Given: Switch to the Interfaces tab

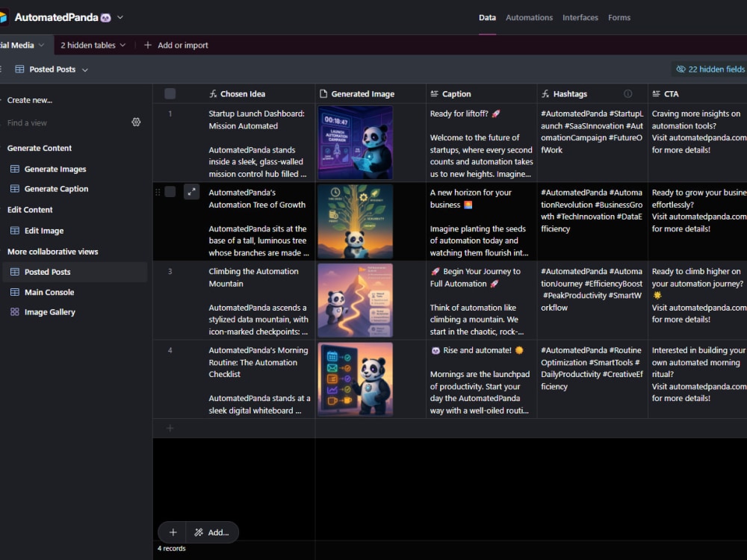Looking at the screenshot, I should (580, 18).
